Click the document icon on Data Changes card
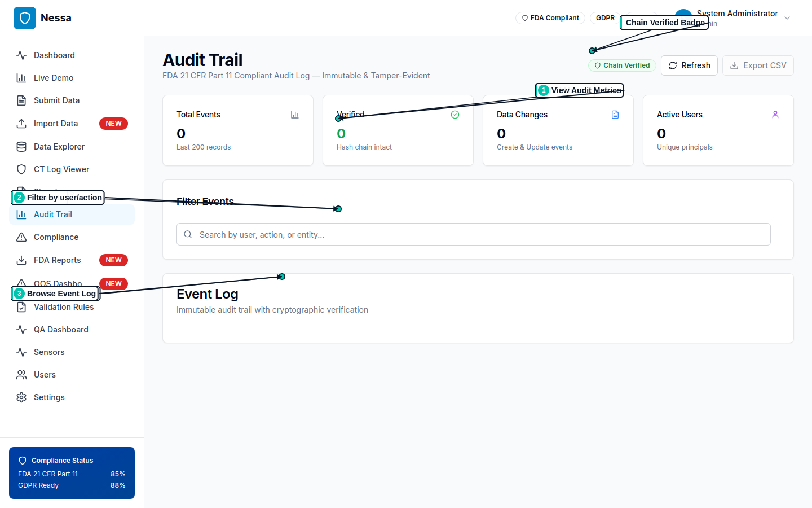Viewport: 812px width, 508px height. pos(615,114)
